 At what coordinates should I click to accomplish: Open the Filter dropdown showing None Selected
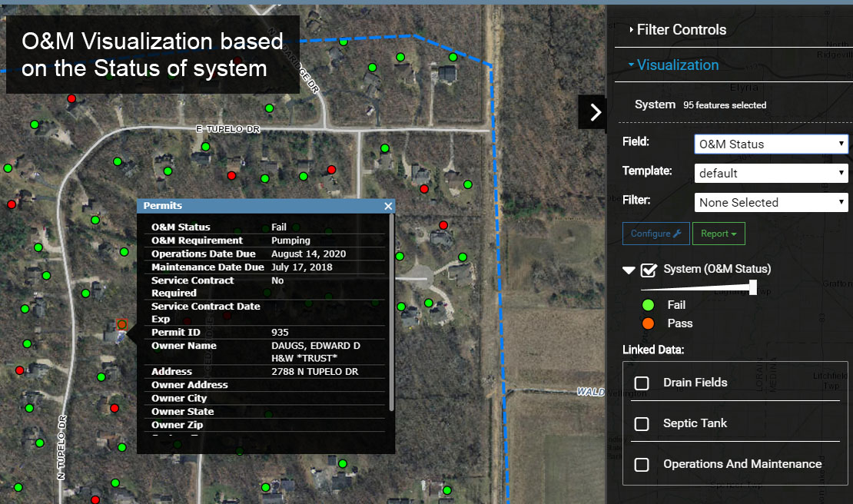click(770, 202)
